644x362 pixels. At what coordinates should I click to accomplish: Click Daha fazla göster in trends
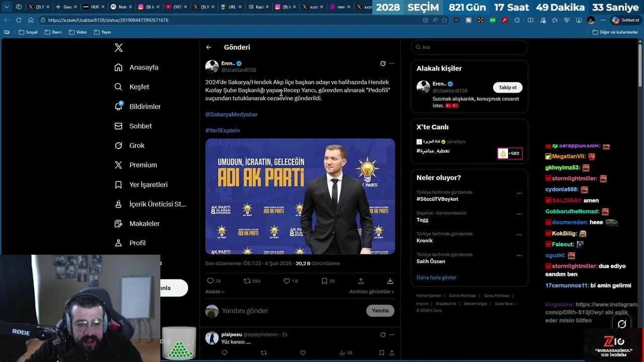436,278
